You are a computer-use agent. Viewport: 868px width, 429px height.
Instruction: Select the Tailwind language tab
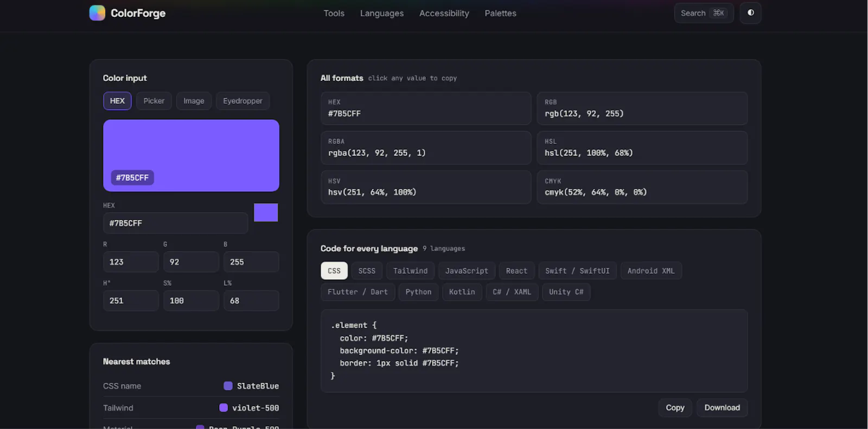click(410, 271)
